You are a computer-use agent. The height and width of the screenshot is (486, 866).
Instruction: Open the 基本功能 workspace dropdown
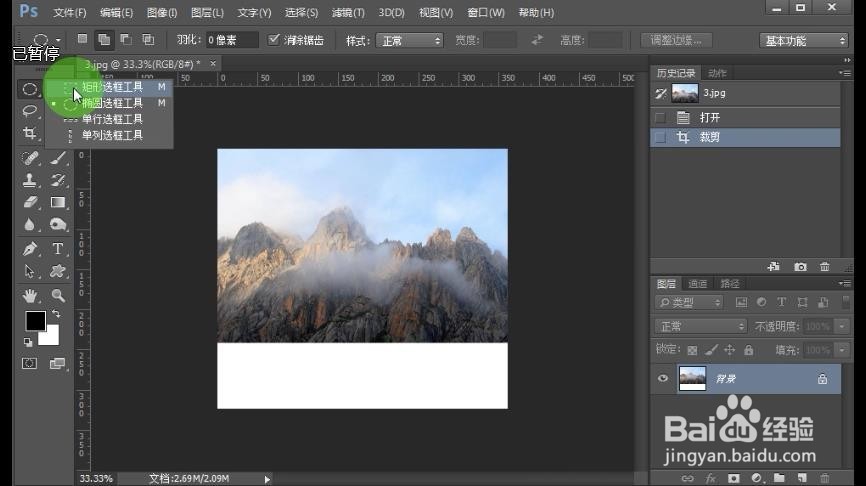pyautogui.click(x=804, y=40)
